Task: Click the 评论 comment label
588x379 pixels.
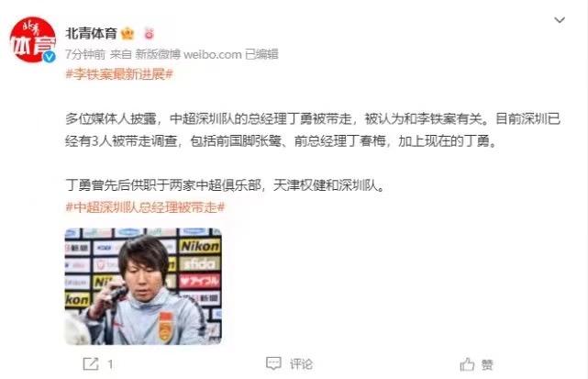Action: pos(301,364)
